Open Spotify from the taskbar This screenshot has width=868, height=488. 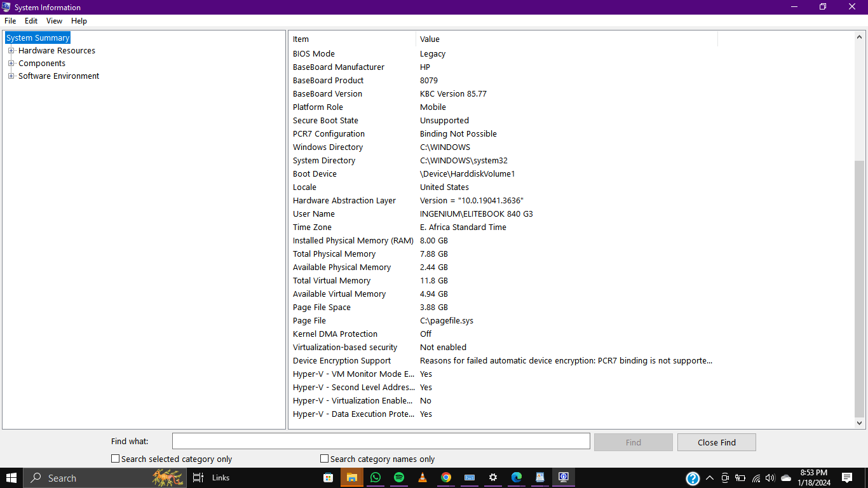click(x=399, y=478)
